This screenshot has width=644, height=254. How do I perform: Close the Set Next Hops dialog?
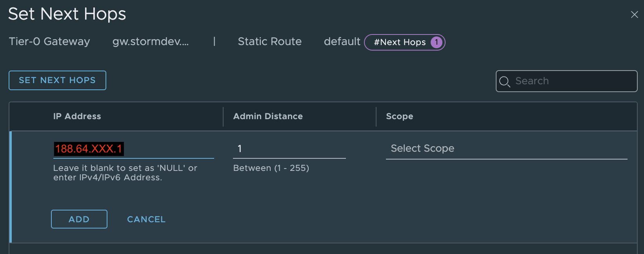click(x=634, y=15)
